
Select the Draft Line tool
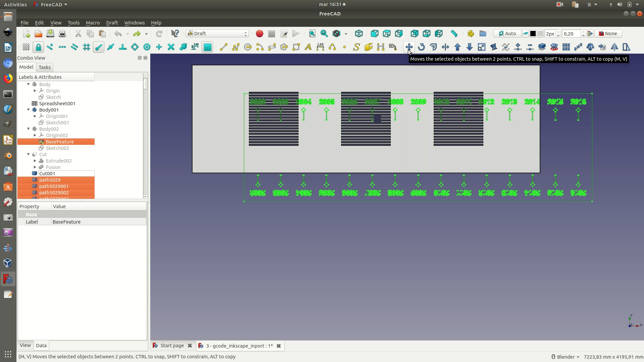224,47
